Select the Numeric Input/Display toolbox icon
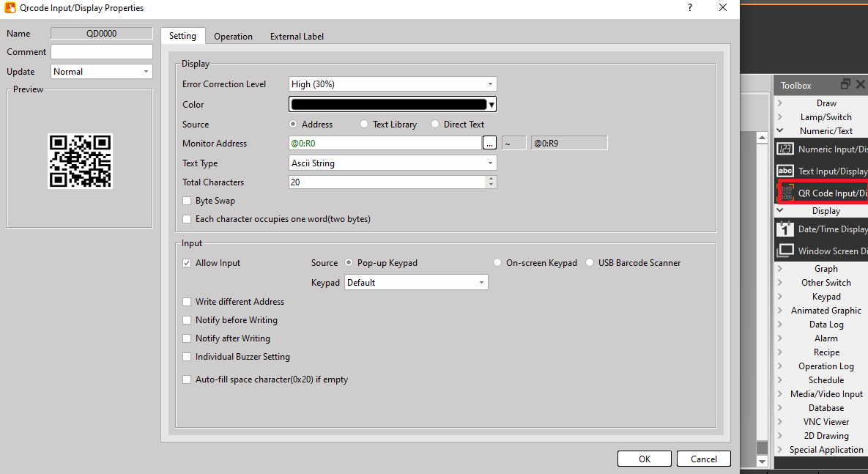Image resolution: width=868 pixels, height=474 pixels. point(785,149)
